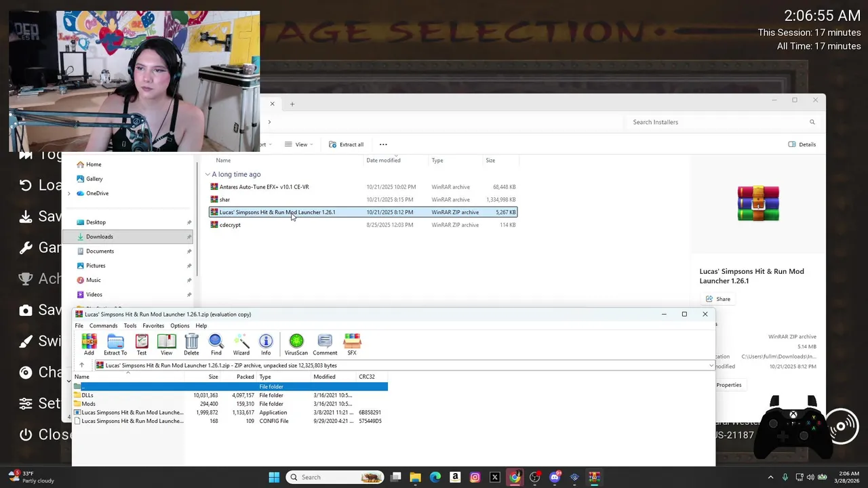Image resolution: width=868 pixels, height=488 pixels.
Task: Select the cdecrypt ZIP archive
Action: coord(363,225)
